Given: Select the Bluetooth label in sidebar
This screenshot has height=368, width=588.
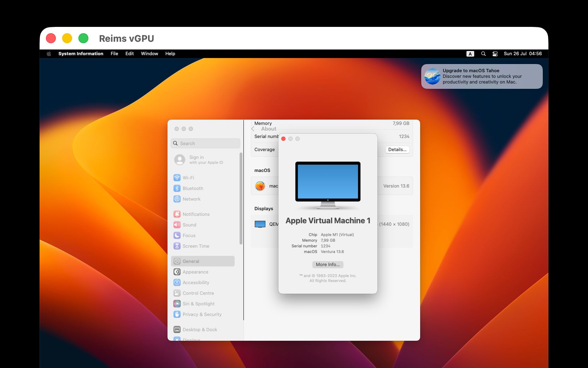Looking at the screenshot, I should [193, 188].
